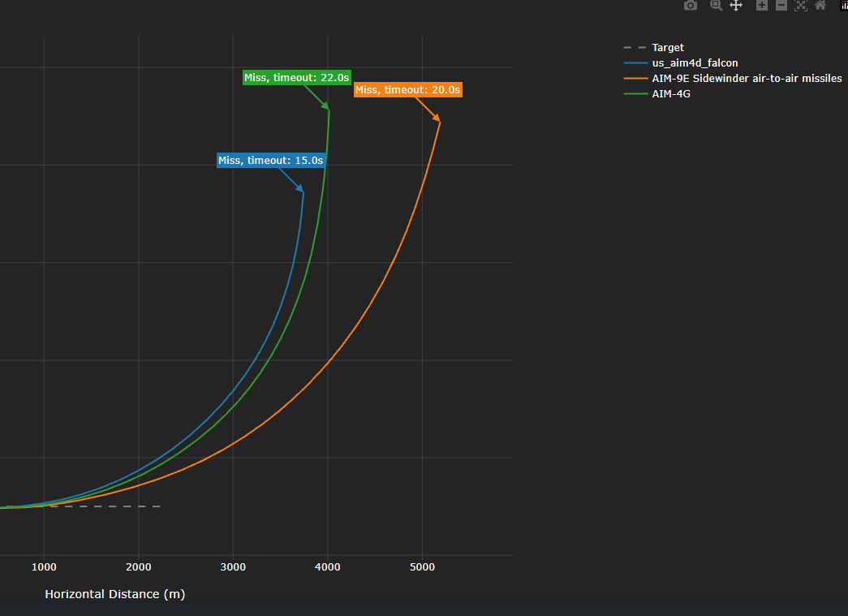Image resolution: width=848 pixels, height=616 pixels.
Task: Click orange line swatch in legend
Action: point(635,79)
